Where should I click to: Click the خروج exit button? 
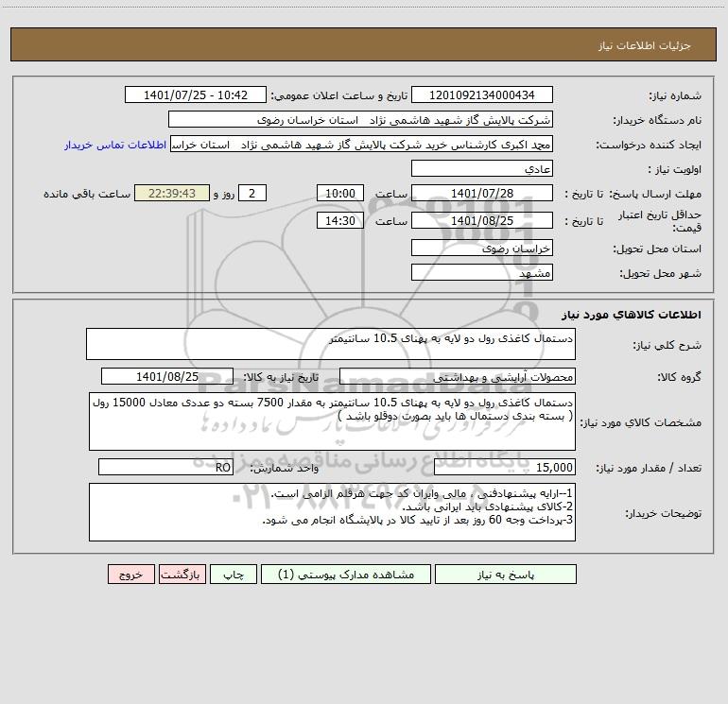(x=130, y=574)
